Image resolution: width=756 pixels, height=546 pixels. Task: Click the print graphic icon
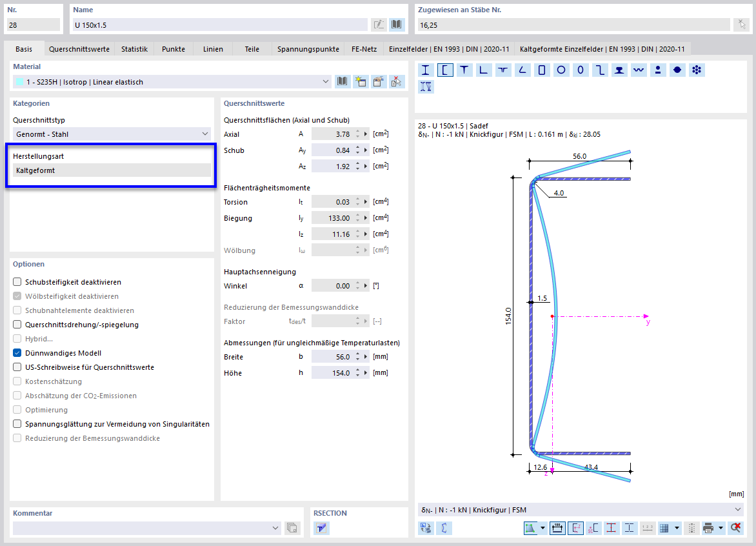pyautogui.click(x=708, y=528)
